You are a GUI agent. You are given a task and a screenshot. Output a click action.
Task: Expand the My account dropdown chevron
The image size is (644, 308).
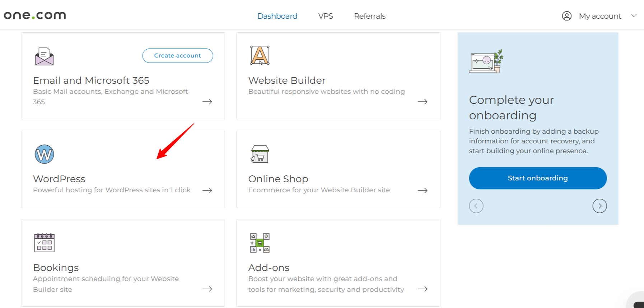[x=634, y=15]
